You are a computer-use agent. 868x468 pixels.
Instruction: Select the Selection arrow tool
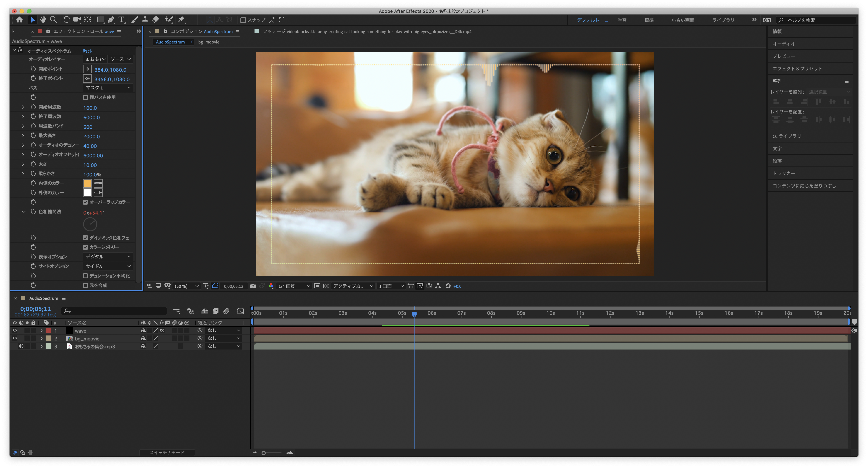click(33, 20)
